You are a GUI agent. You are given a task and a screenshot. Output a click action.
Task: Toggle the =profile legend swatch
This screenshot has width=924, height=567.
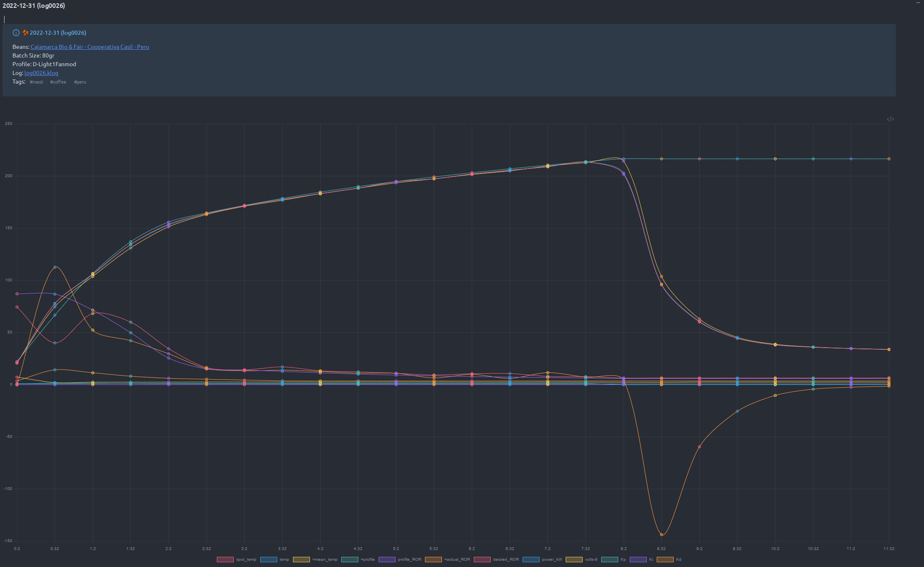coord(350,560)
